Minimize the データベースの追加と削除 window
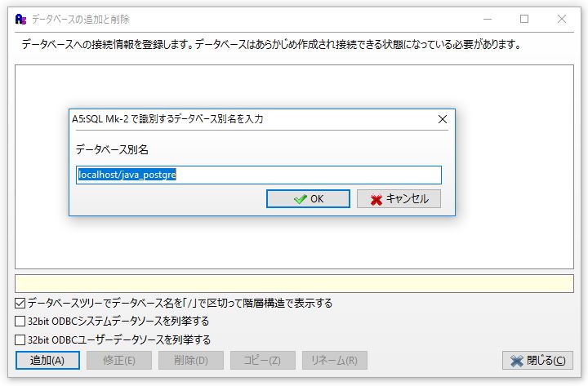588x386 pixels. 488,19
